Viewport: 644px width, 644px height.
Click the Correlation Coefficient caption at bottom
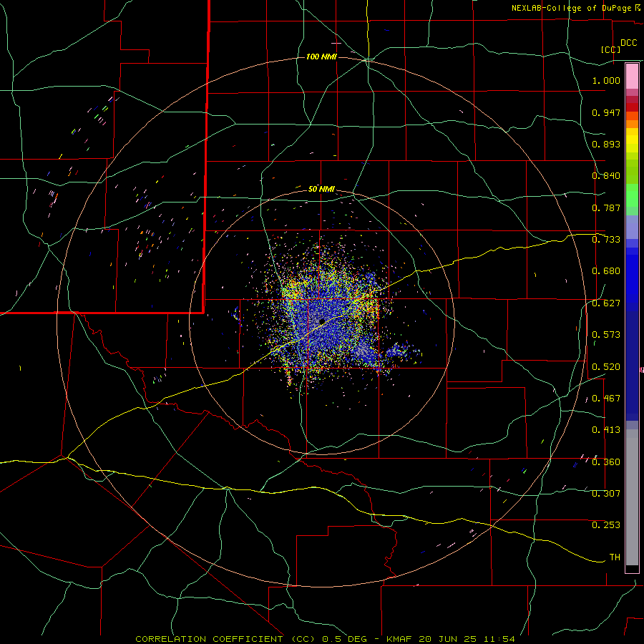325,639
